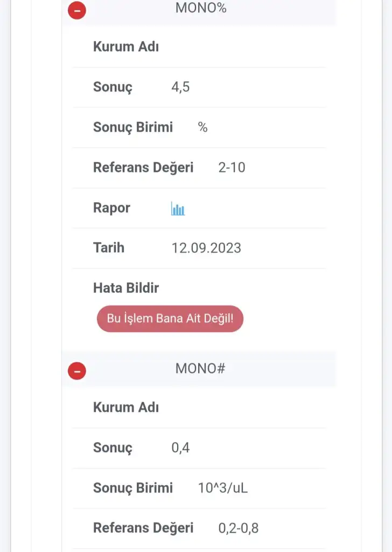The image size is (392, 552).
Task: Click the Tarih value 12.09.2023
Action: (206, 248)
